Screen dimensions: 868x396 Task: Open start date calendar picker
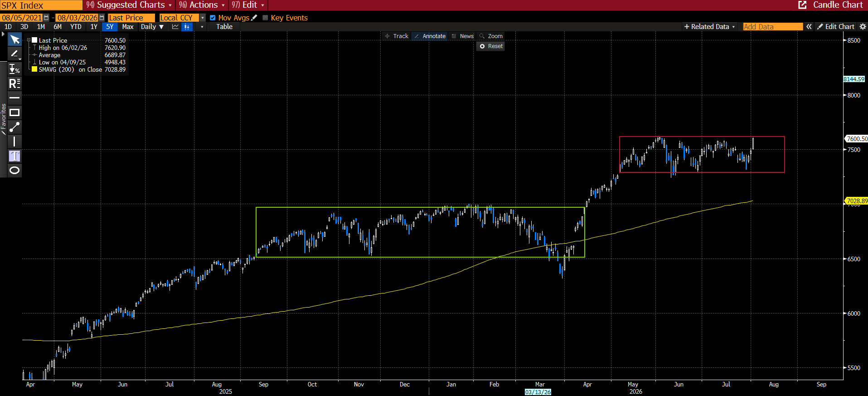[x=46, y=18]
